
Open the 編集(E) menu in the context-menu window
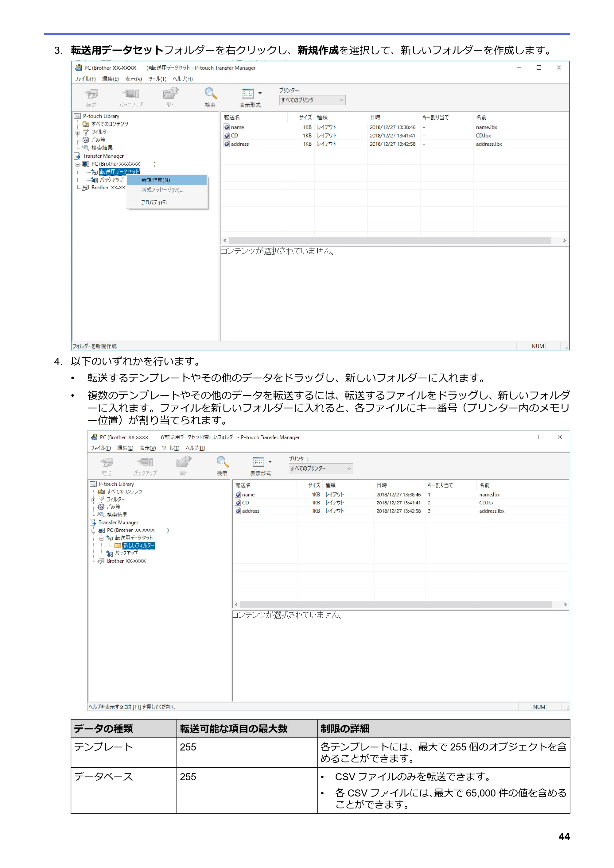point(111,79)
